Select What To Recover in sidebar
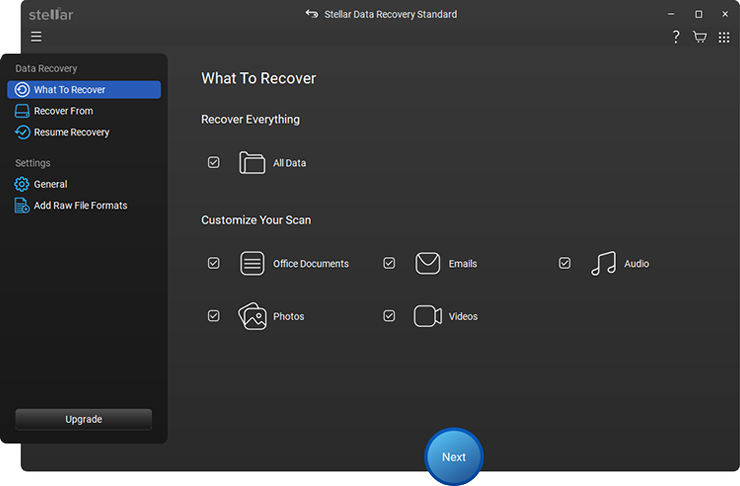 pyautogui.click(x=84, y=90)
